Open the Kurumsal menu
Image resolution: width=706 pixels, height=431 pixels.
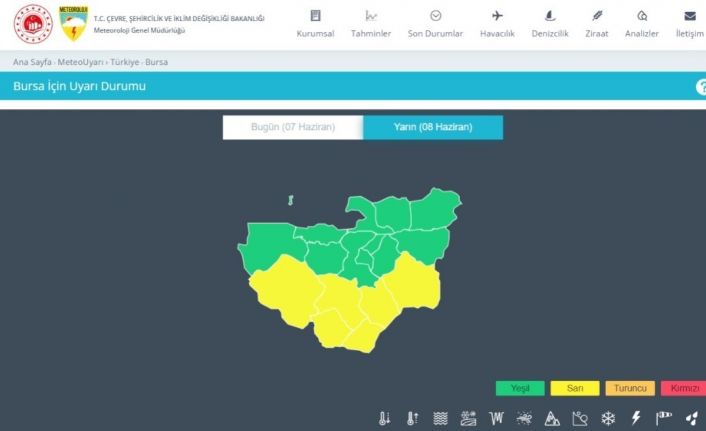pyautogui.click(x=316, y=24)
